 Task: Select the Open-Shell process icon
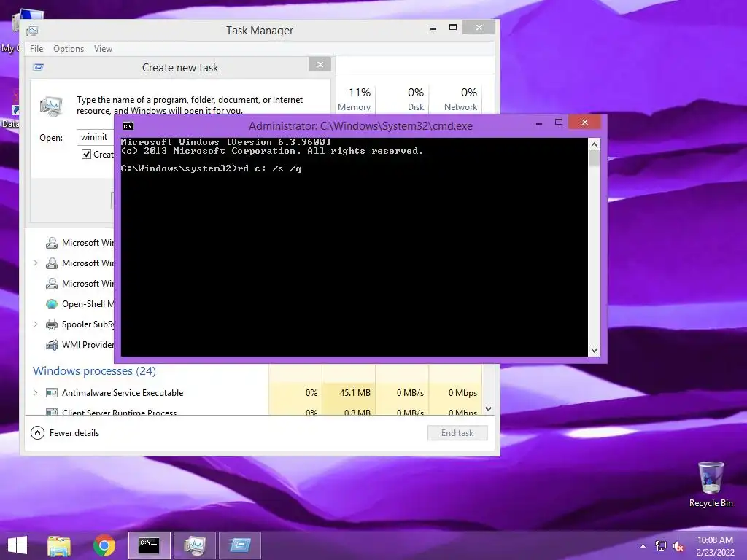click(52, 304)
